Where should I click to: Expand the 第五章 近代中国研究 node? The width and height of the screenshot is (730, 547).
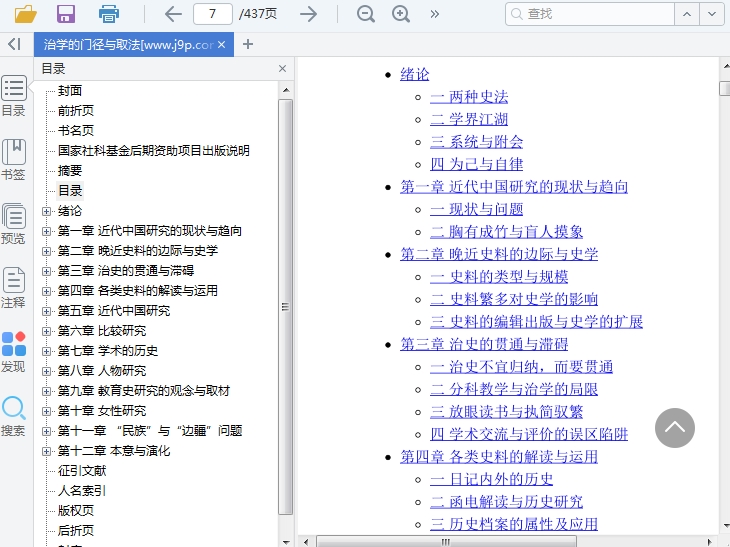click(x=46, y=311)
